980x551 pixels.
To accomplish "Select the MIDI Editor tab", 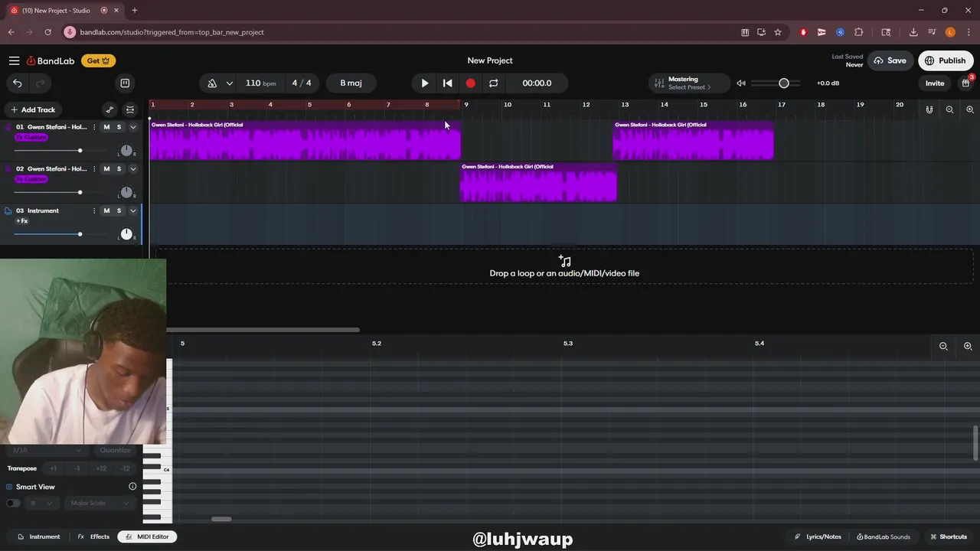I will click(x=148, y=536).
